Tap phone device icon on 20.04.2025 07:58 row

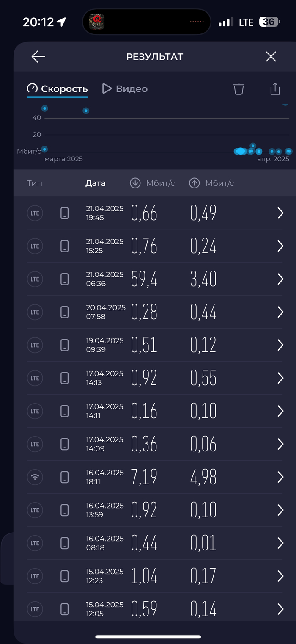64,312
